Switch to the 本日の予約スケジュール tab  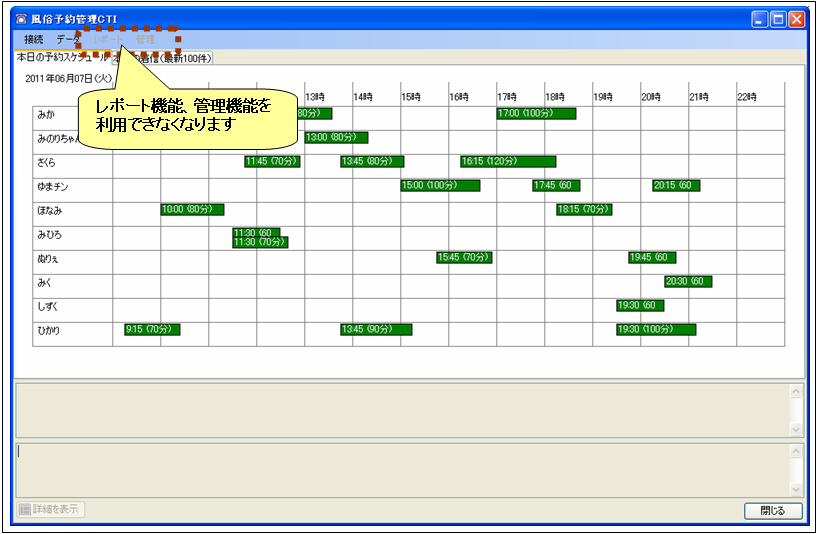(x=60, y=58)
